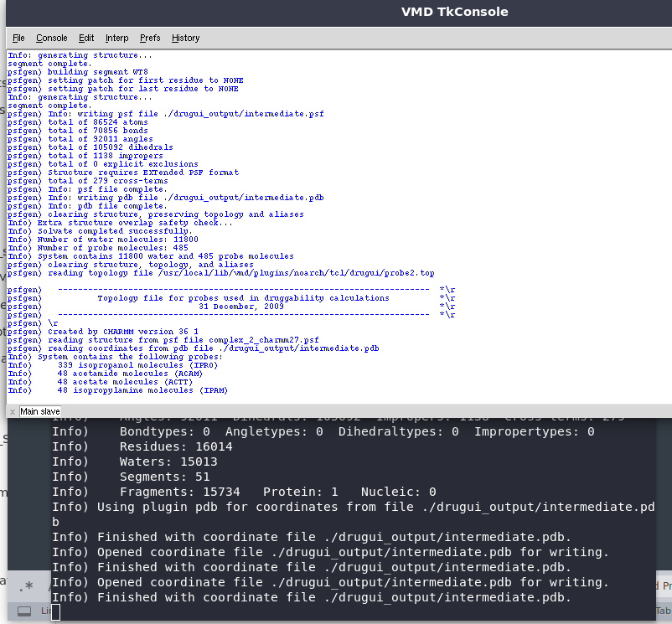Click 'System contains the following probes:' line
Viewport: 672px width, 624px height.
116,357
